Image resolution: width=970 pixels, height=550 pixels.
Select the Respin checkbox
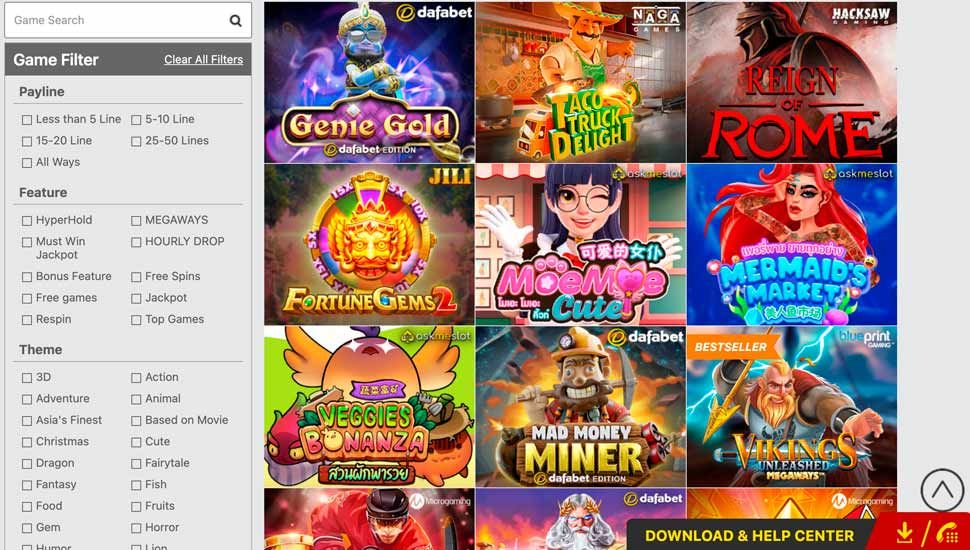pos(27,320)
